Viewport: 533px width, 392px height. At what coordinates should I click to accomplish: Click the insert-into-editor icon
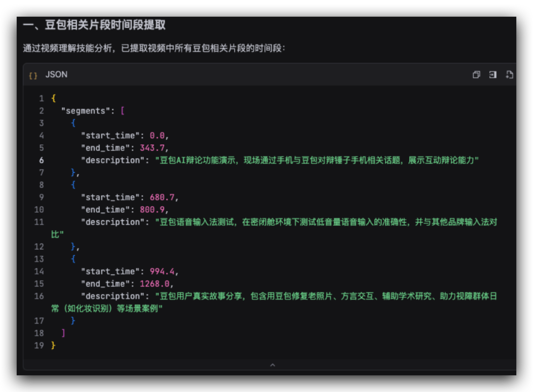pos(493,74)
